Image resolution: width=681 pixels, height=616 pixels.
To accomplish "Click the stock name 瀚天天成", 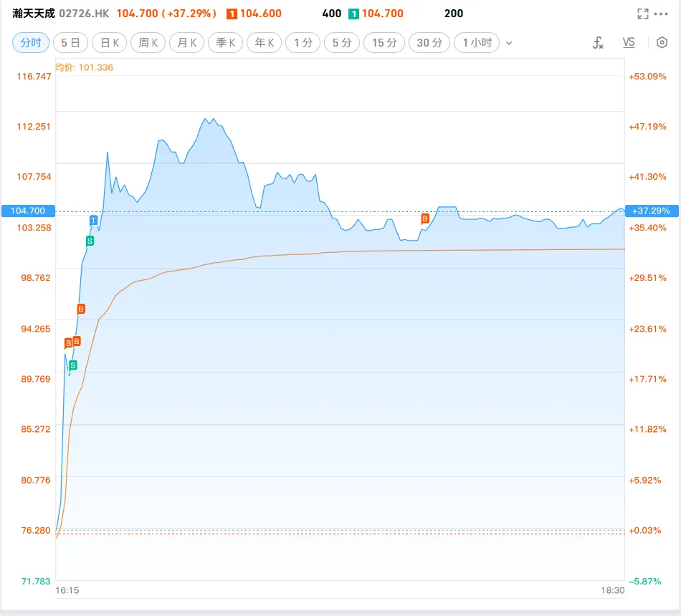I will tap(32, 14).
